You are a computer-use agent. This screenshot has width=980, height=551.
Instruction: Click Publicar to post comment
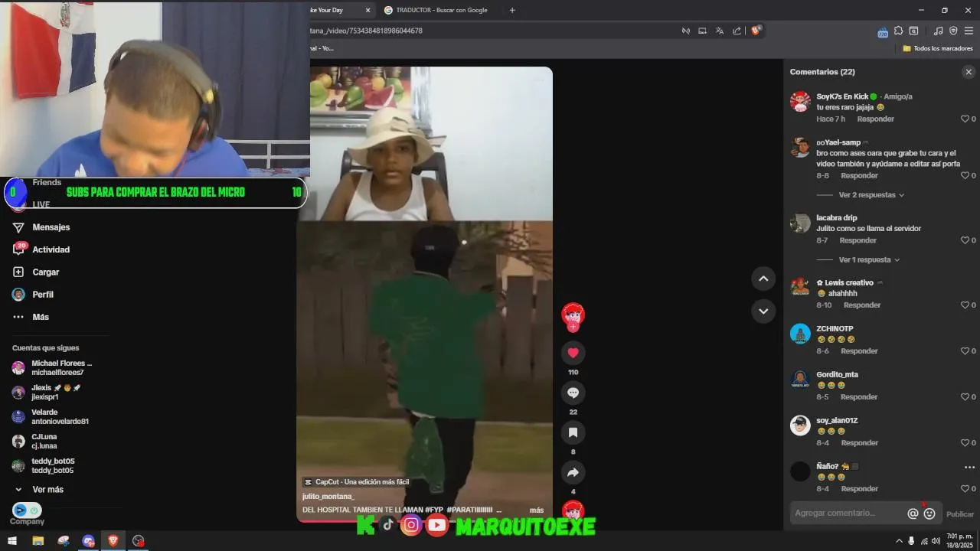pyautogui.click(x=960, y=514)
